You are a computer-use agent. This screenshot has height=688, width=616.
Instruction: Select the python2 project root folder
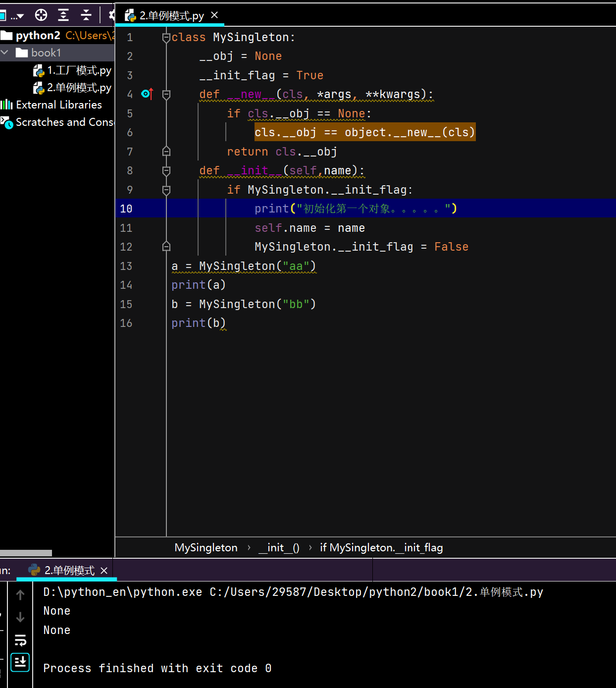(x=57, y=36)
